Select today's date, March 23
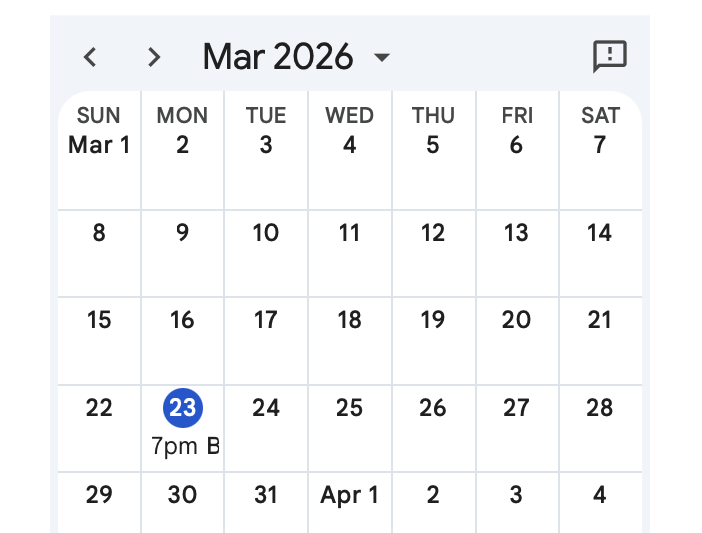Image resolution: width=702 pixels, height=533 pixels. pyautogui.click(x=182, y=408)
